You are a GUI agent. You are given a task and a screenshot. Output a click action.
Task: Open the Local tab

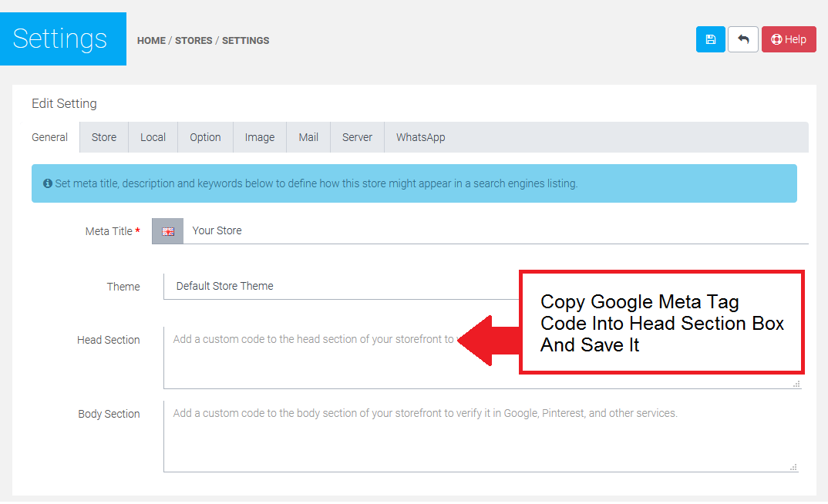153,137
